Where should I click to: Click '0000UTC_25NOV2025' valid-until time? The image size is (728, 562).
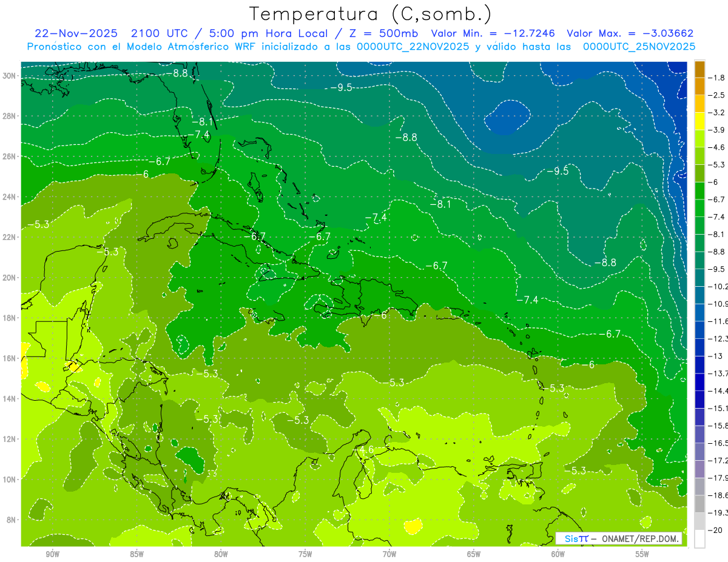tap(639, 47)
